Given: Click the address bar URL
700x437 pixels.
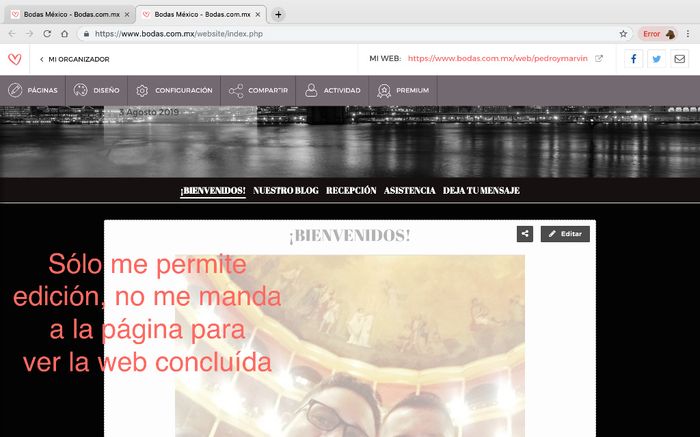Looking at the screenshot, I should 179,34.
